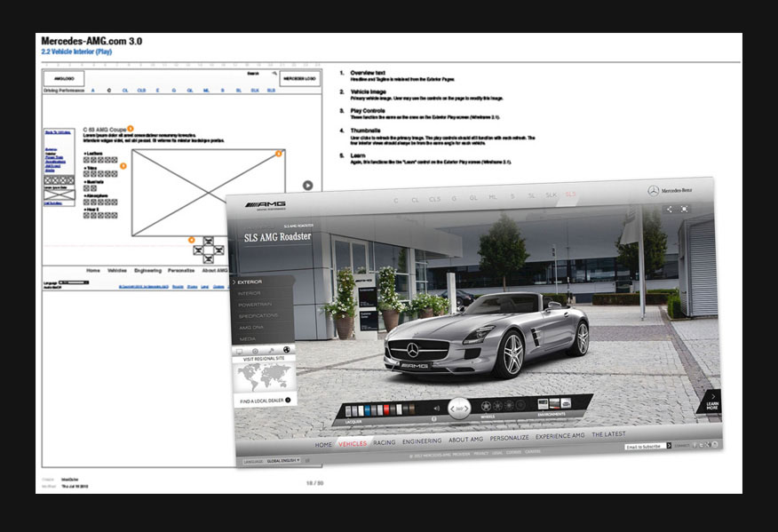Open Specifications in the mockup sidebar menu
Viewport: 778px width, 532px height.
tap(258, 316)
